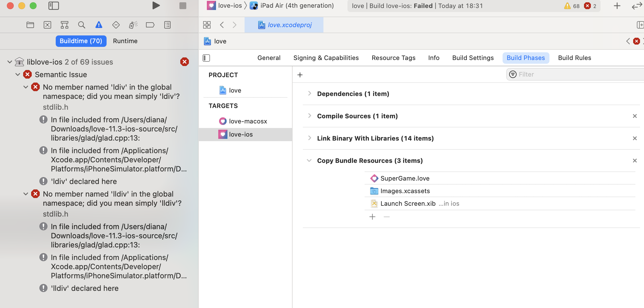Remove the selected bundle resource

coord(387,217)
